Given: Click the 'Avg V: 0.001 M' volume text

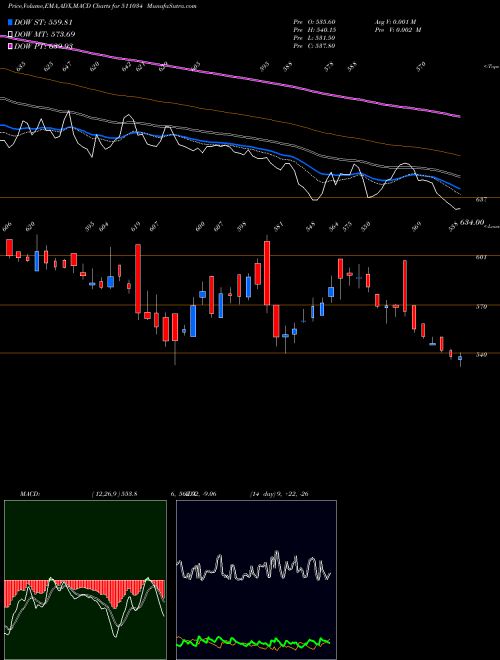Looking at the screenshot, I should pyautogui.click(x=395, y=22).
